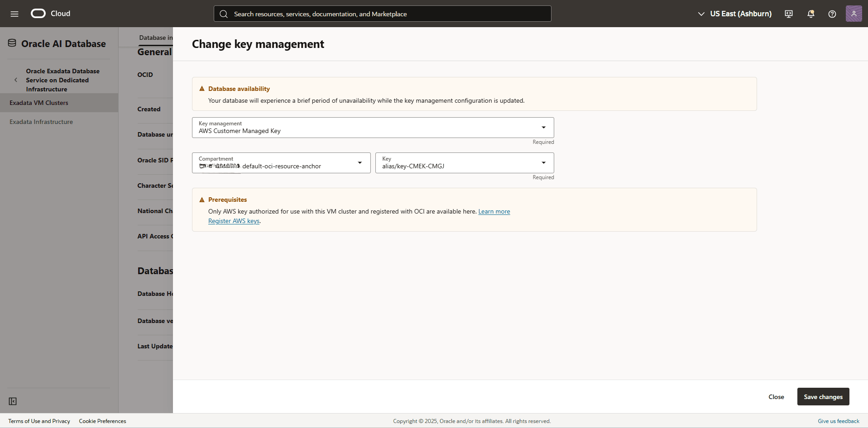Open the user profile avatar

point(854,14)
